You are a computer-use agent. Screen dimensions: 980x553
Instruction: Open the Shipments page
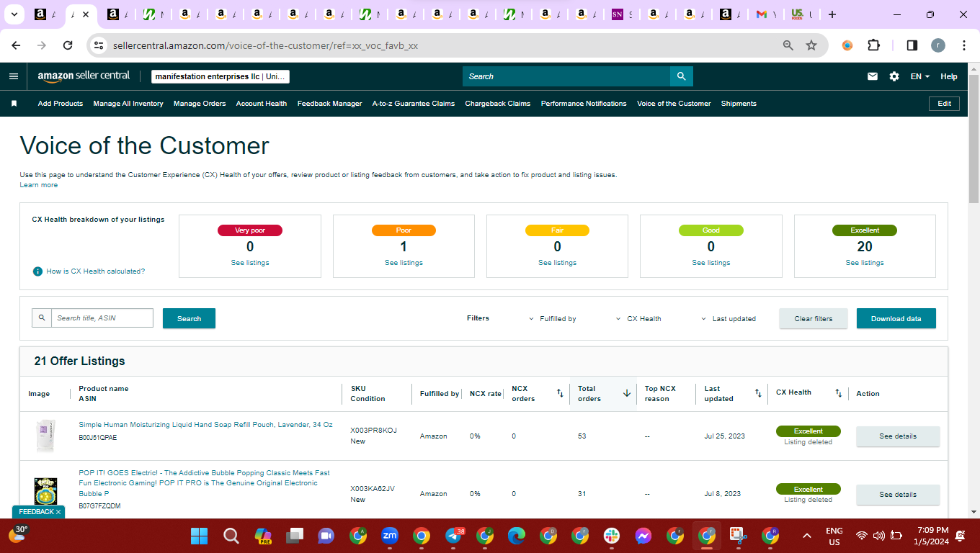pos(739,104)
